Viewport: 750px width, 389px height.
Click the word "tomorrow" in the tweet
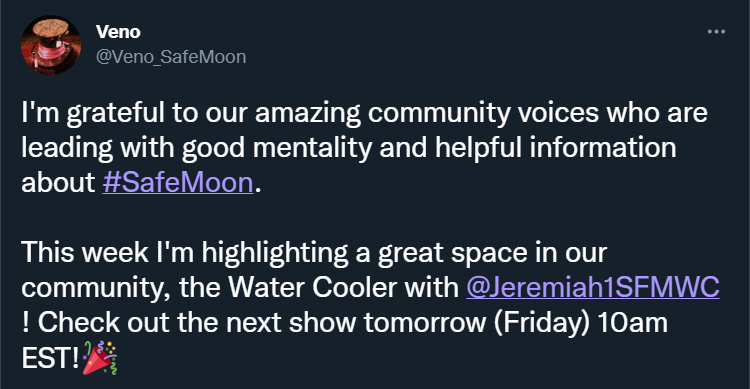(424, 323)
